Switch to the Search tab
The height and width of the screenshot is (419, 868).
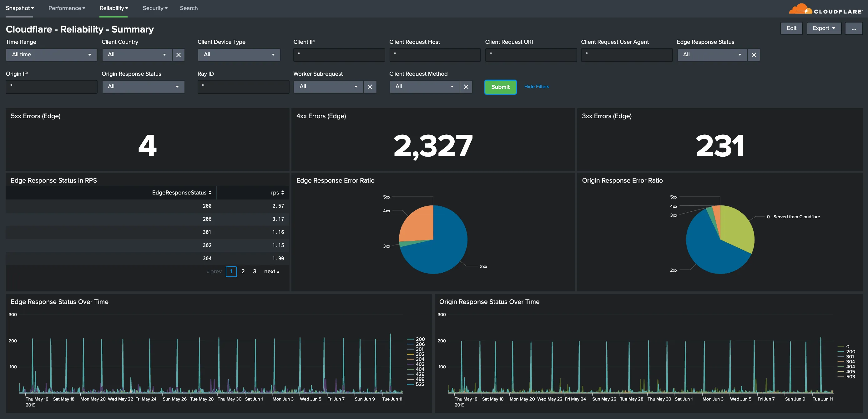[x=189, y=8]
